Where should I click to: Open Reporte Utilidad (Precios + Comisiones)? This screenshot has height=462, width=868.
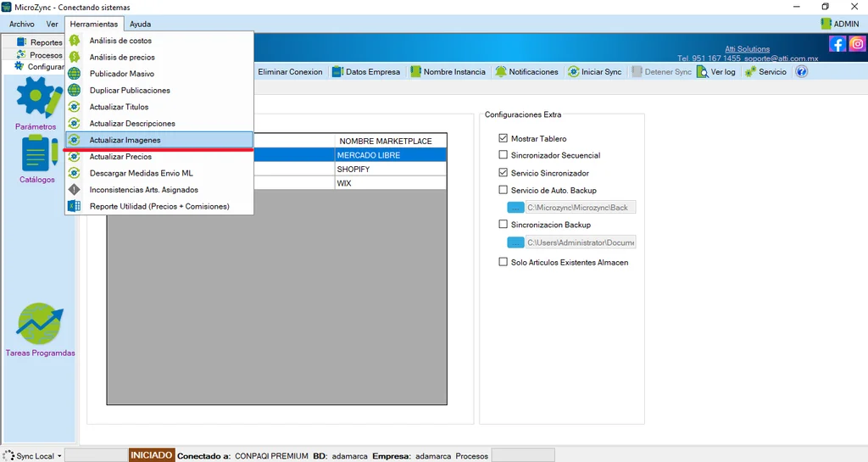pos(159,206)
